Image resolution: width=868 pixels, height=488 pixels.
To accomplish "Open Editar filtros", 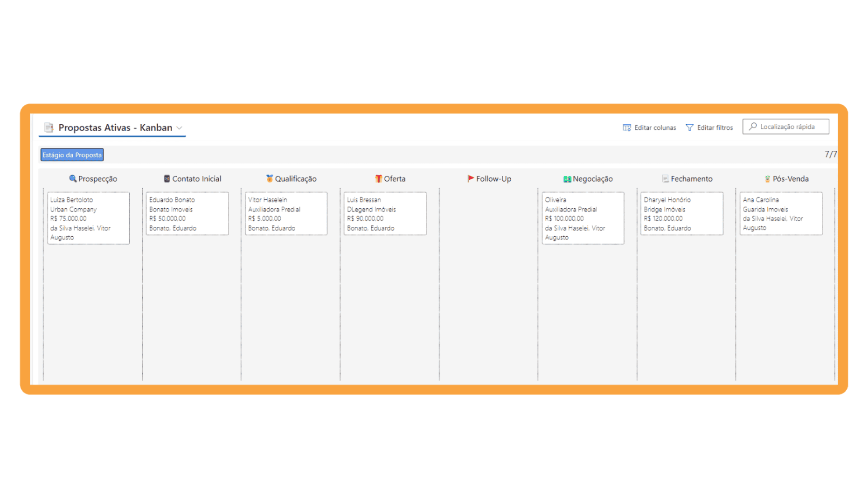I will point(709,127).
